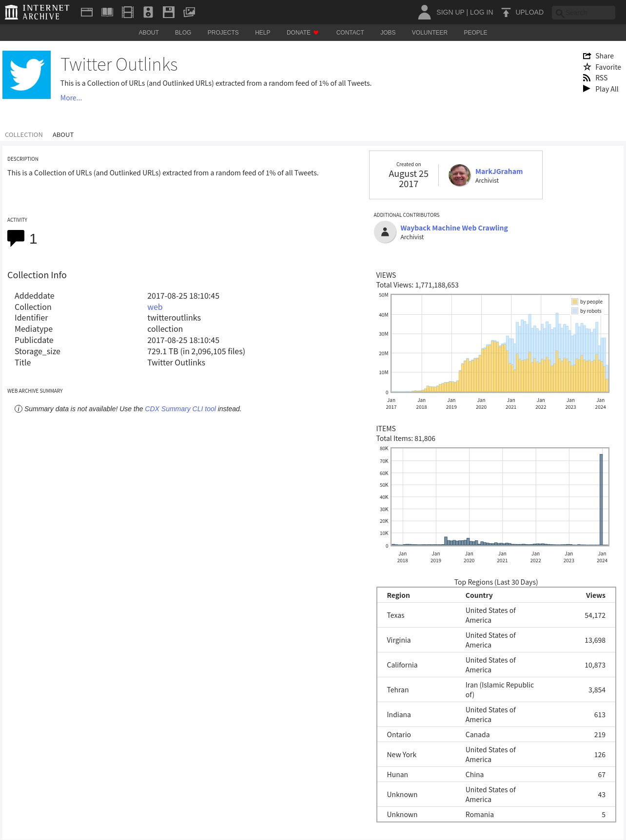Click SIGN UP | LOG IN link

[x=465, y=12]
